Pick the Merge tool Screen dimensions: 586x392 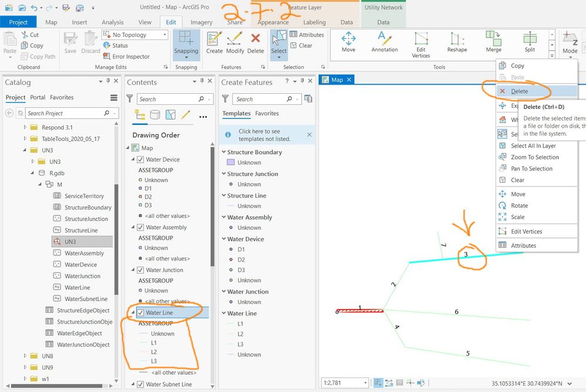[493, 42]
